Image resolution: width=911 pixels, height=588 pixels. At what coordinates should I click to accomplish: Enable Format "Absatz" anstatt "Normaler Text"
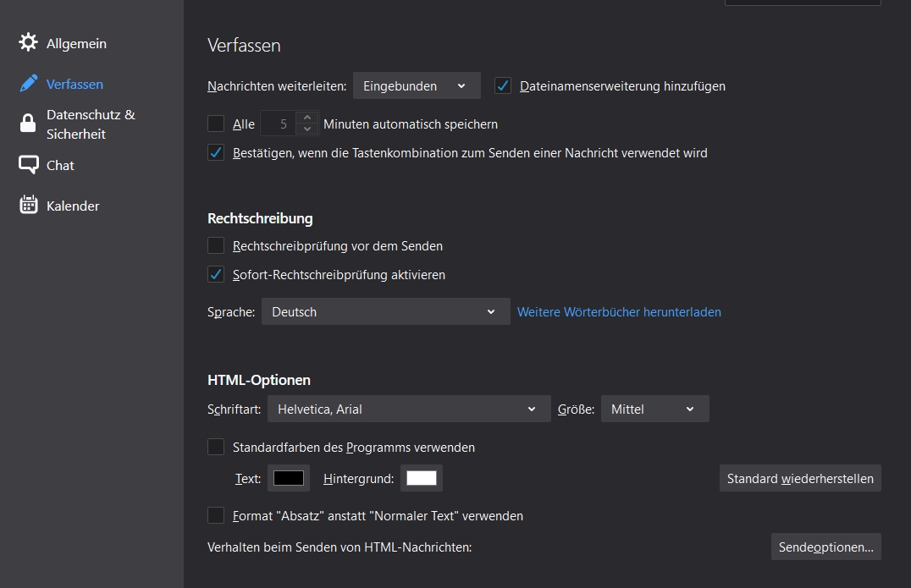click(216, 515)
